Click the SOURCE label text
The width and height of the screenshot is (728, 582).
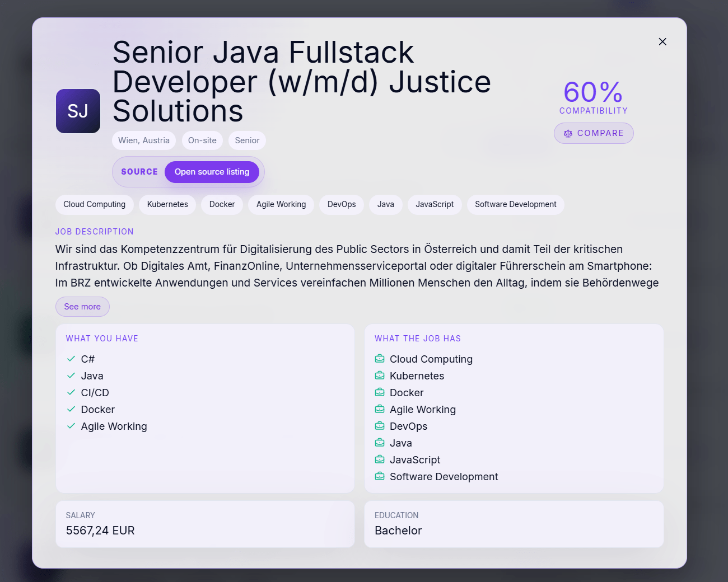click(139, 172)
